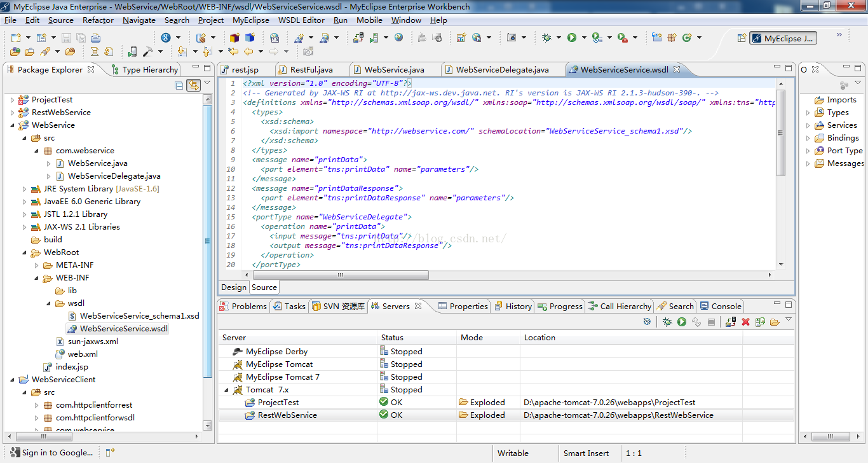Click the editor vertical scrollbar

(781, 133)
